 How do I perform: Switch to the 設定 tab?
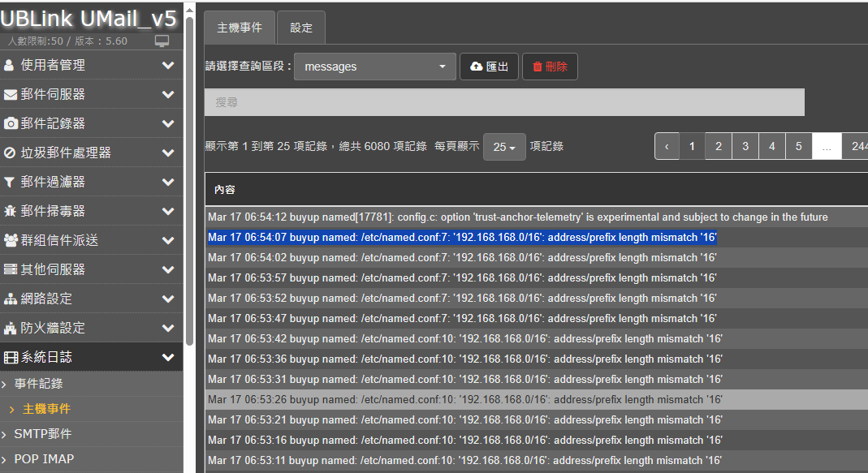(x=301, y=28)
